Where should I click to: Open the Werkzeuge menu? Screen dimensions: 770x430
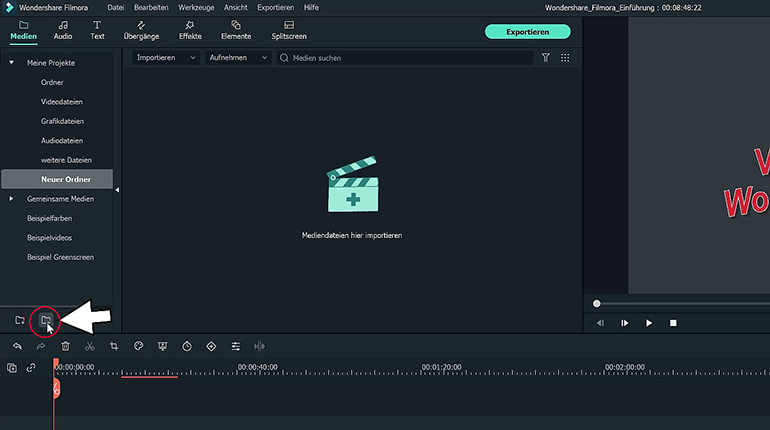click(x=196, y=7)
